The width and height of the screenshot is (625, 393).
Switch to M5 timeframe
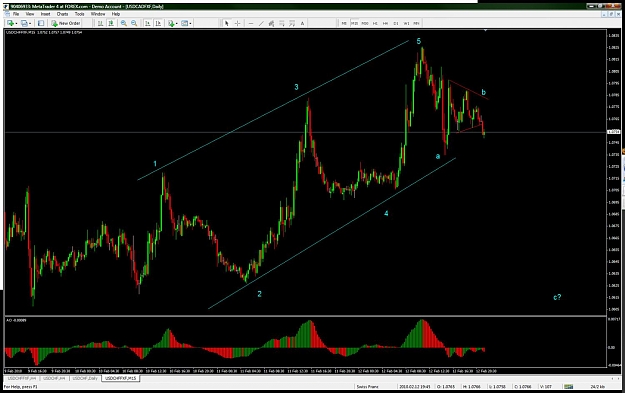click(x=344, y=24)
